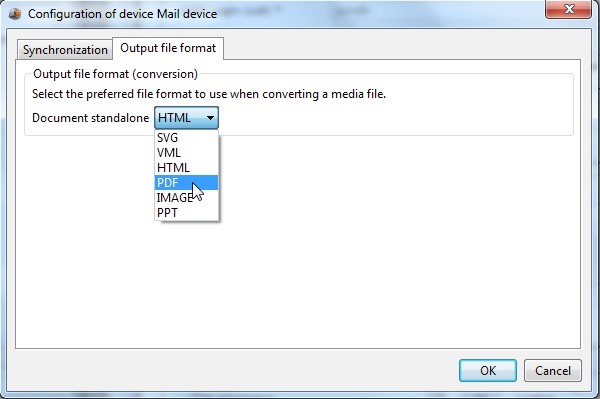600x399 pixels.
Task: Select the highlighted PDF option
Action: tap(186, 182)
